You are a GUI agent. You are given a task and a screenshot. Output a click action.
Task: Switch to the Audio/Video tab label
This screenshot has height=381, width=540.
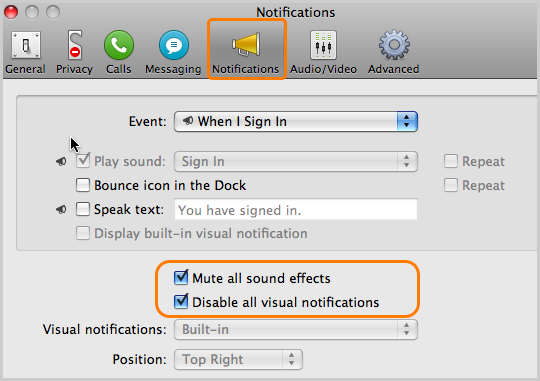pyautogui.click(x=323, y=69)
